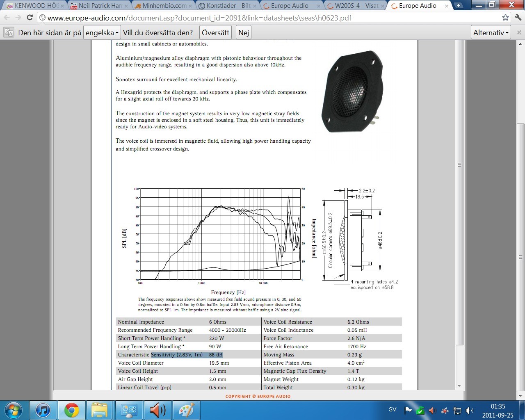Image resolution: width=525 pixels, height=420 pixels.
Task: Open the Windows Start menu
Action: (x=13, y=410)
